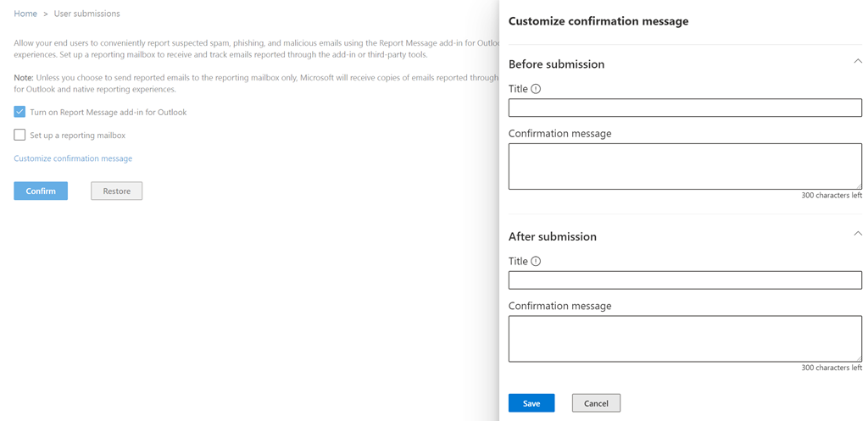Viewport: 868px width, 421px height.
Task: Save the customized confirmation message
Action: click(531, 403)
